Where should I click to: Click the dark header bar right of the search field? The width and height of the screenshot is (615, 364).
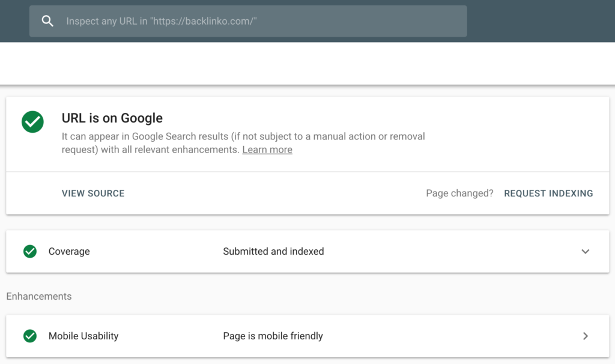coord(541,21)
